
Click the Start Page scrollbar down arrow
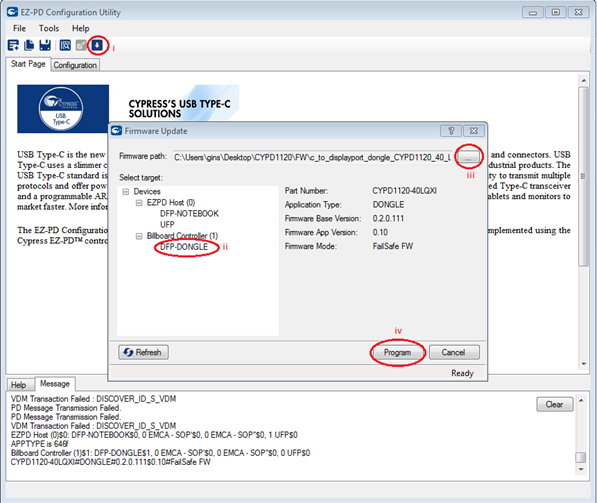583,364
